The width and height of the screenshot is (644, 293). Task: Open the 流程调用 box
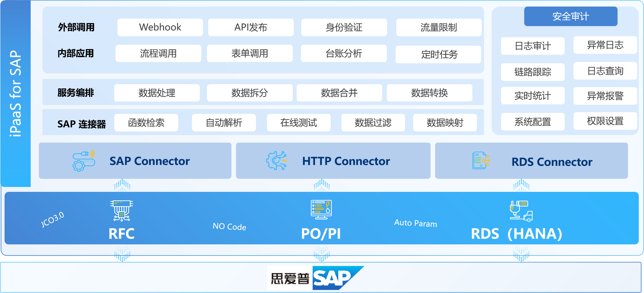pos(158,54)
